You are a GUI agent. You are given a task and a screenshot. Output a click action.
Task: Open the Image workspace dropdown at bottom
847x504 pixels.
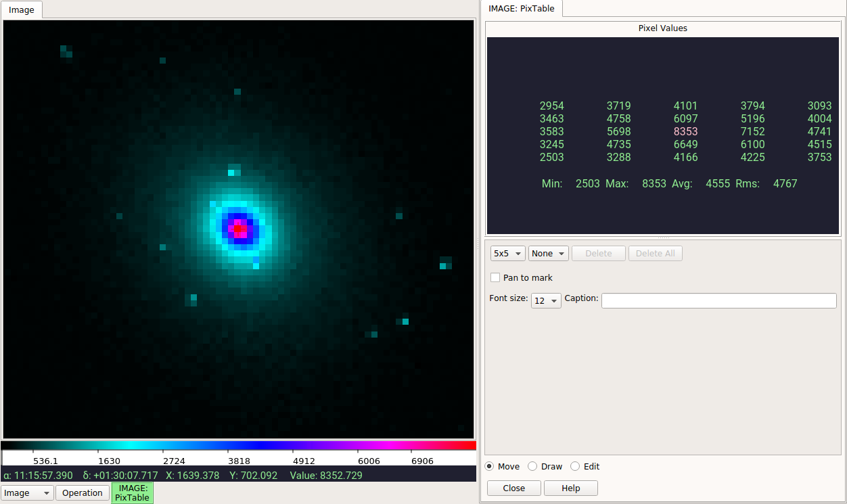(x=27, y=493)
